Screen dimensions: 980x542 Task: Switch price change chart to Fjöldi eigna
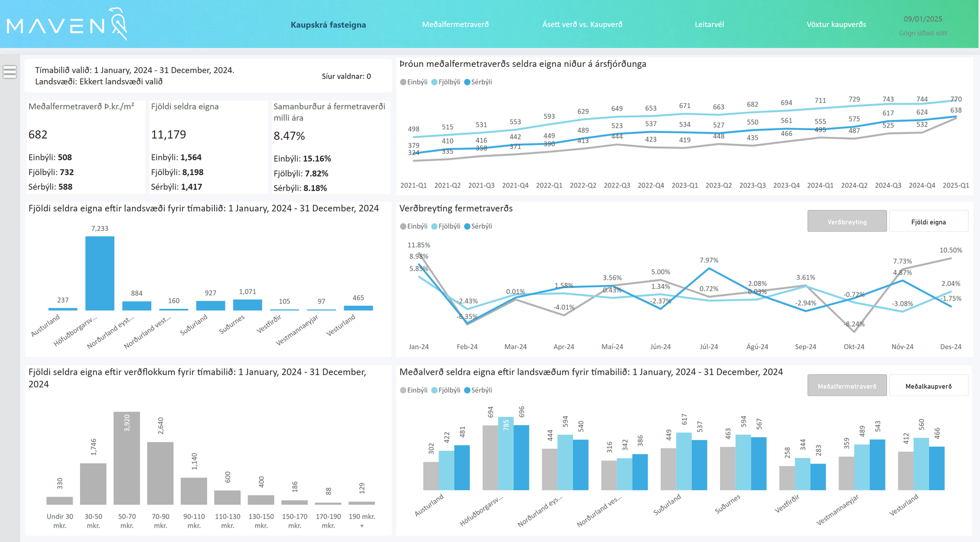point(928,221)
